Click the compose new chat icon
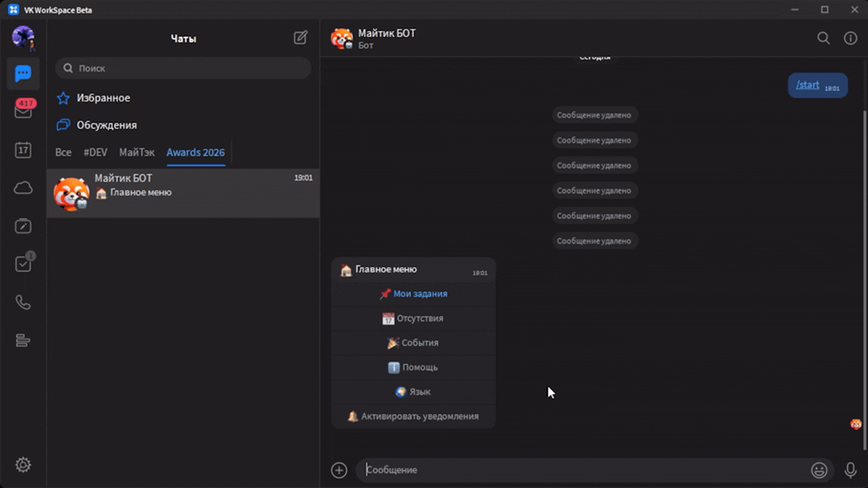The image size is (868, 488). [300, 38]
